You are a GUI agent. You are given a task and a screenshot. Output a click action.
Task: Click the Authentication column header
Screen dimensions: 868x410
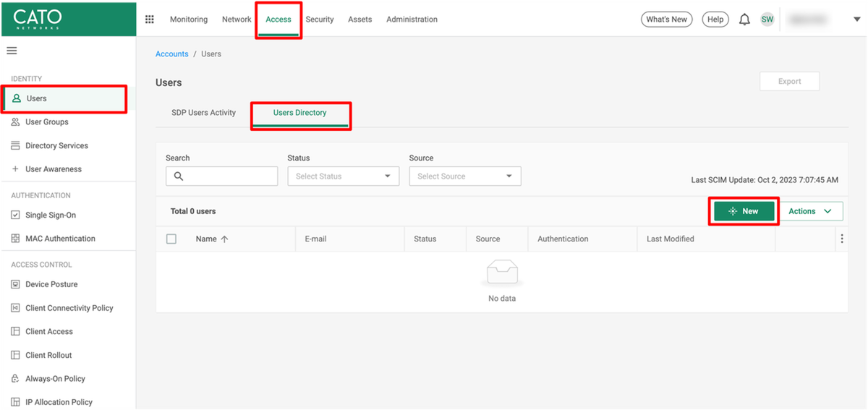563,239
